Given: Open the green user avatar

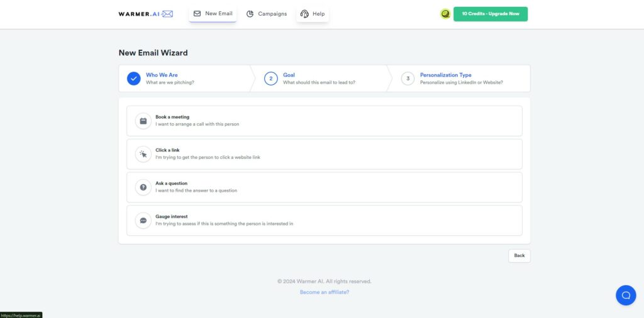Looking at the screenshot, I should [445, 14].
